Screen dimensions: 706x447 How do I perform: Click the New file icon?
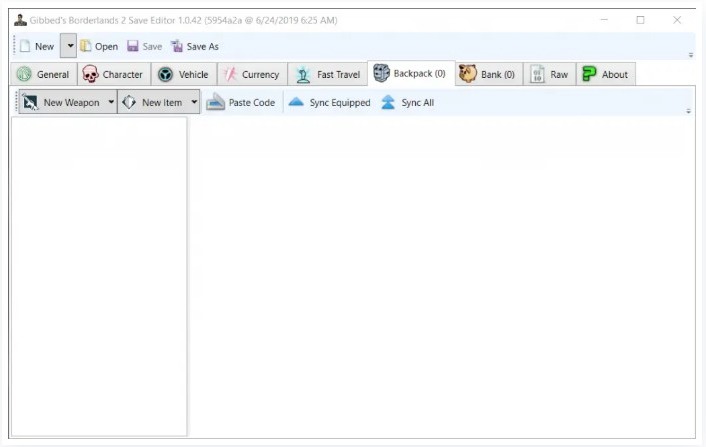tap(25, 46)
